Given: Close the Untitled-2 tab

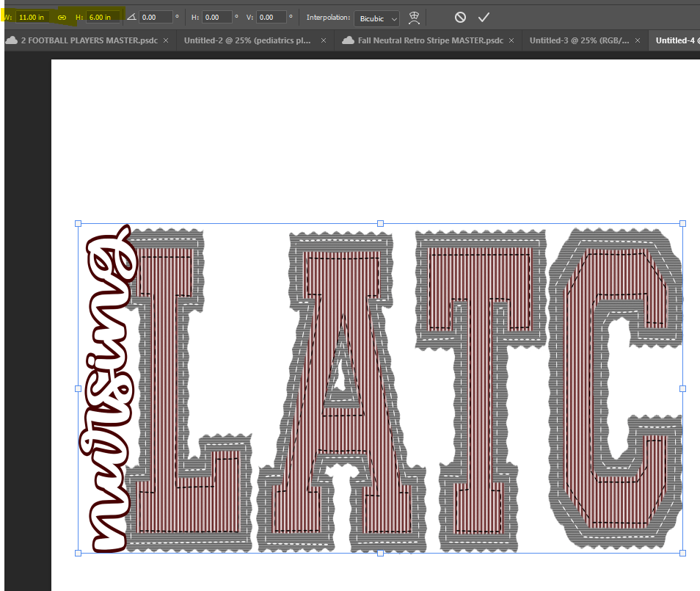Looking at the screenshot, I should pos(324,40).
